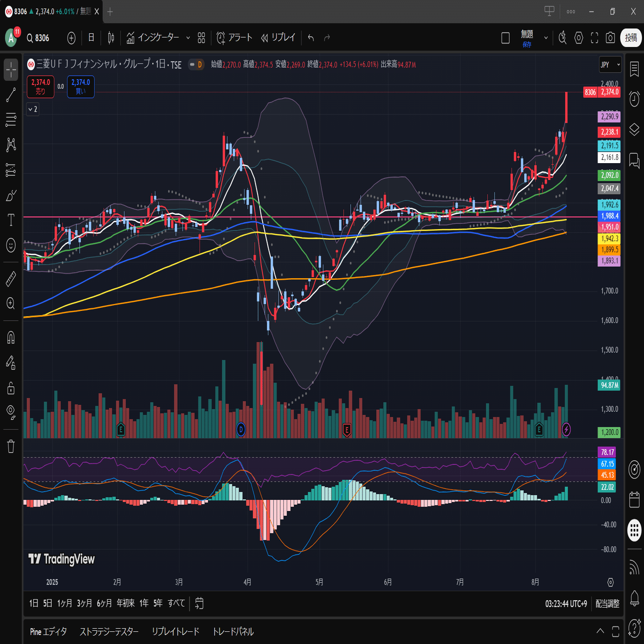Collapse the indicator legend showing 2

pyautogui.click(x=33, y=109)
